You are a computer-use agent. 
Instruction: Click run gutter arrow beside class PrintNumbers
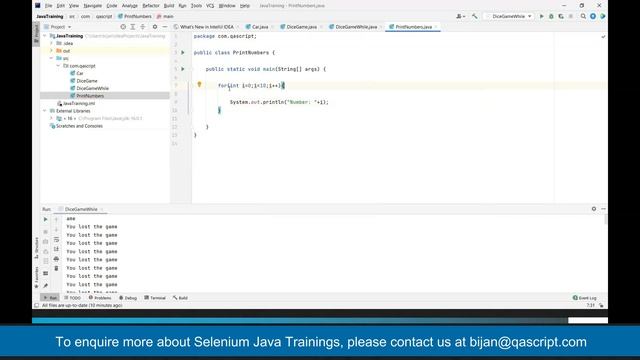click(183, 53)
